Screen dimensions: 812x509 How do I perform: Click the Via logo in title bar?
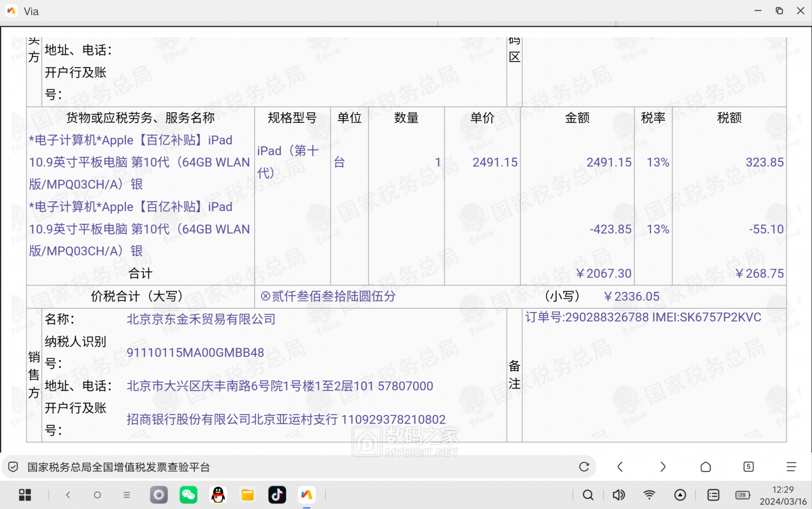(12, 11)
